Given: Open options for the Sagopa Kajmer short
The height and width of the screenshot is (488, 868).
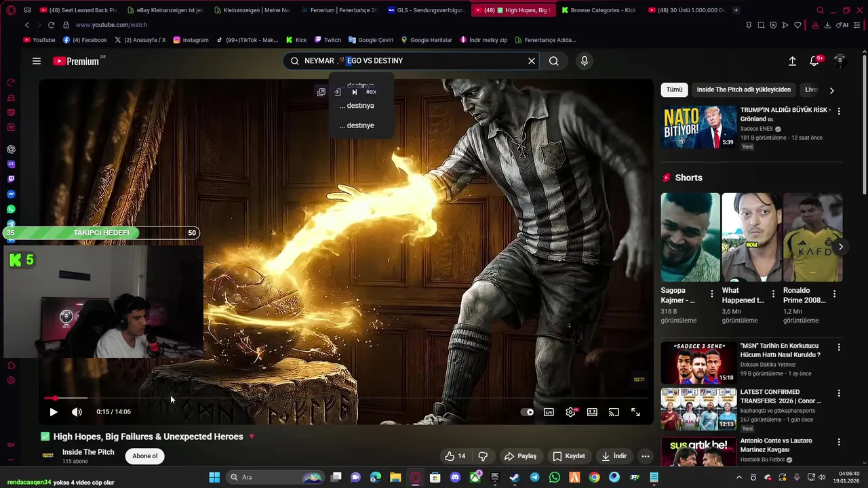Looking at the screenshot, I should (711, 293).
